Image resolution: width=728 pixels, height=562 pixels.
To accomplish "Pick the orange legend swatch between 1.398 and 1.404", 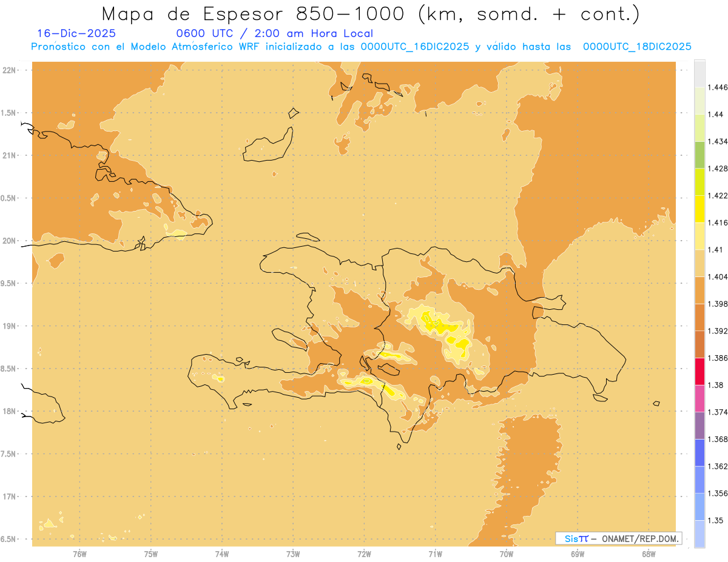I will (699, 290).
